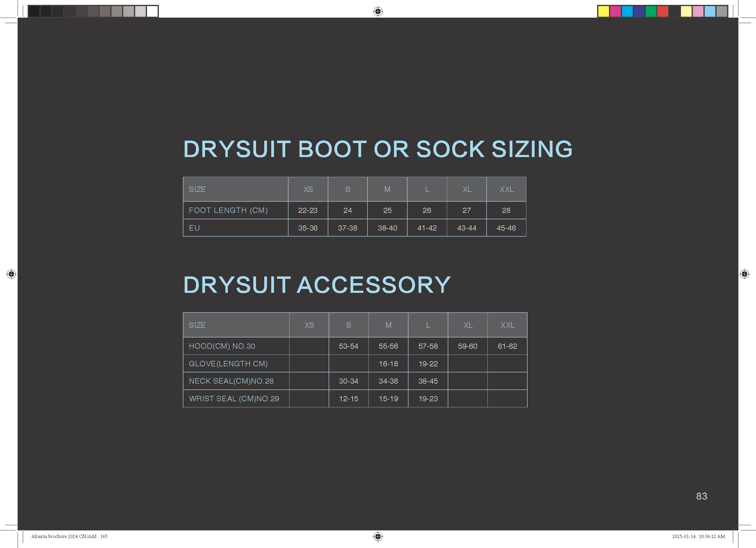This screenshot has width=756, height=548.
Task: Click the Foot Length (CM) row label
Action: click(x=228, y=210)
